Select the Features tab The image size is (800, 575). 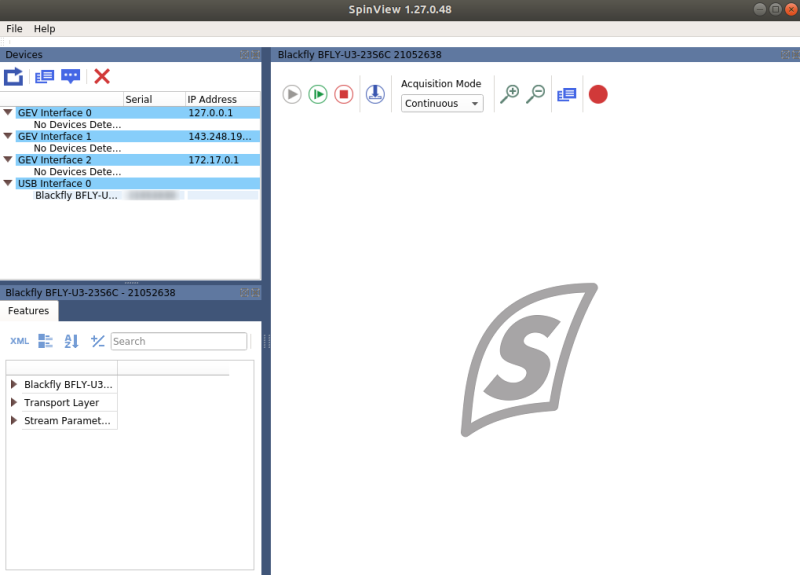tap(29, 311)
